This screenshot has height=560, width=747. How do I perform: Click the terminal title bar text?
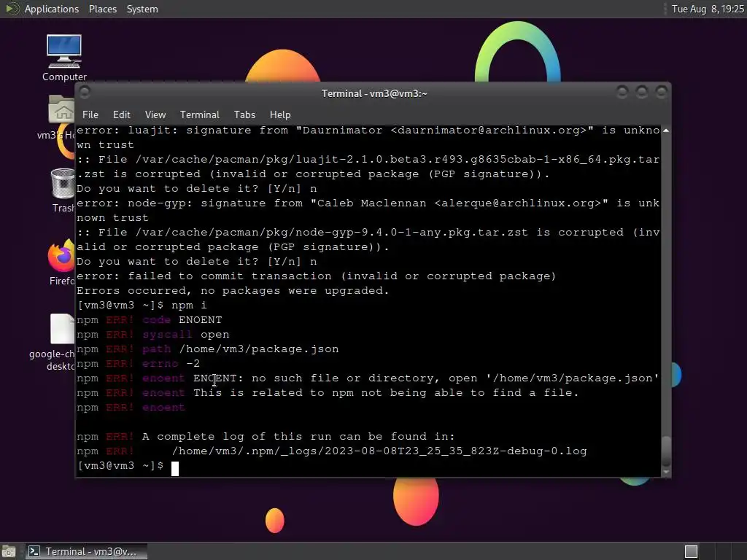pos(374,93)
